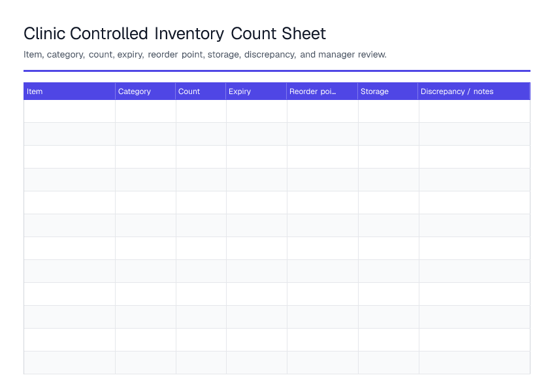Click the subtitle describing manager review
Screen dimensions: 554x392
(x=205, y=54)
